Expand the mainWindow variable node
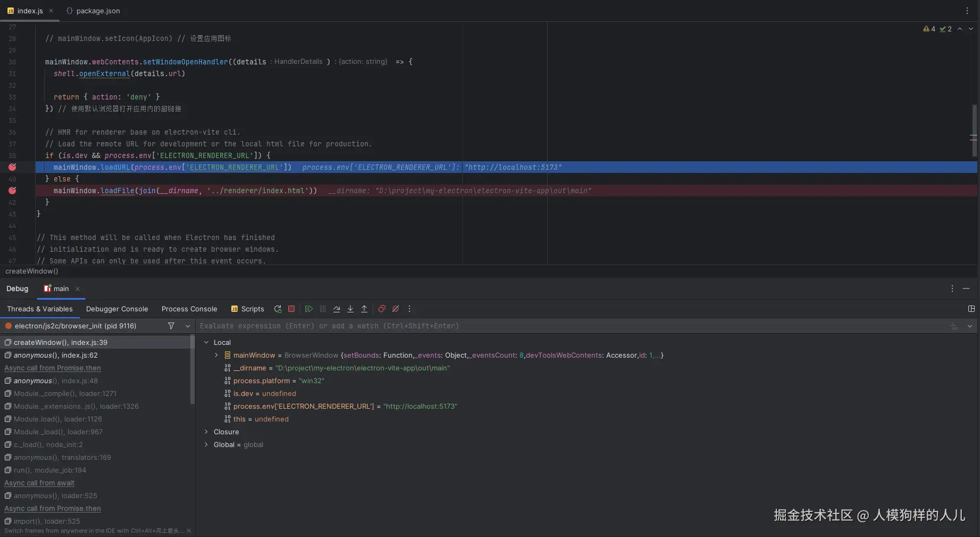This screenshot has height=537, width=980. (216, 355)
